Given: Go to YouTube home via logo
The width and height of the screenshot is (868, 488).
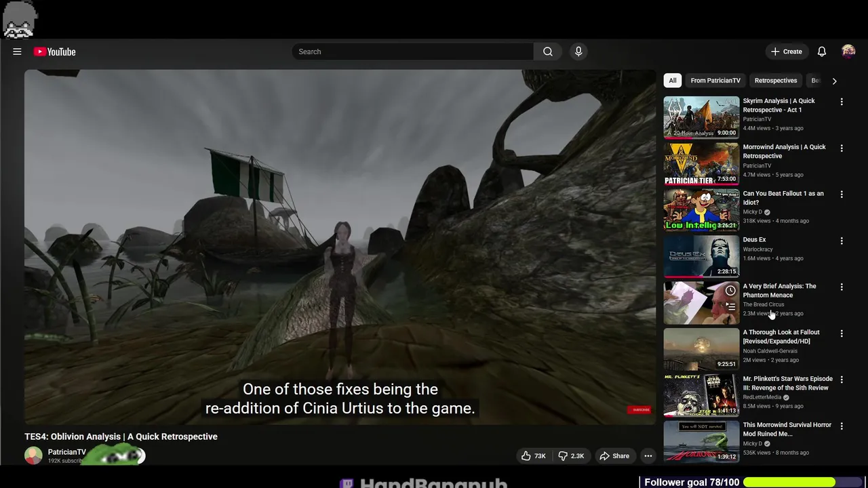Looking at the screenshot, I should tap(55, 52).
